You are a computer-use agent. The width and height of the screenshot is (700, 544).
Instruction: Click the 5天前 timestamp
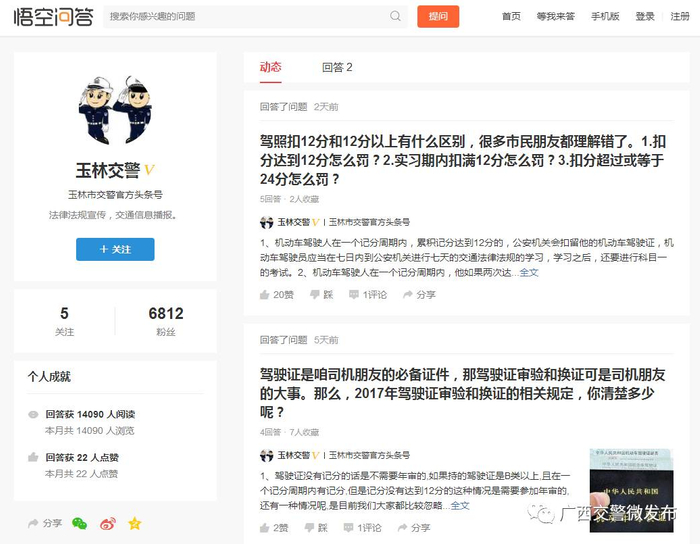(x=326, y=340)
